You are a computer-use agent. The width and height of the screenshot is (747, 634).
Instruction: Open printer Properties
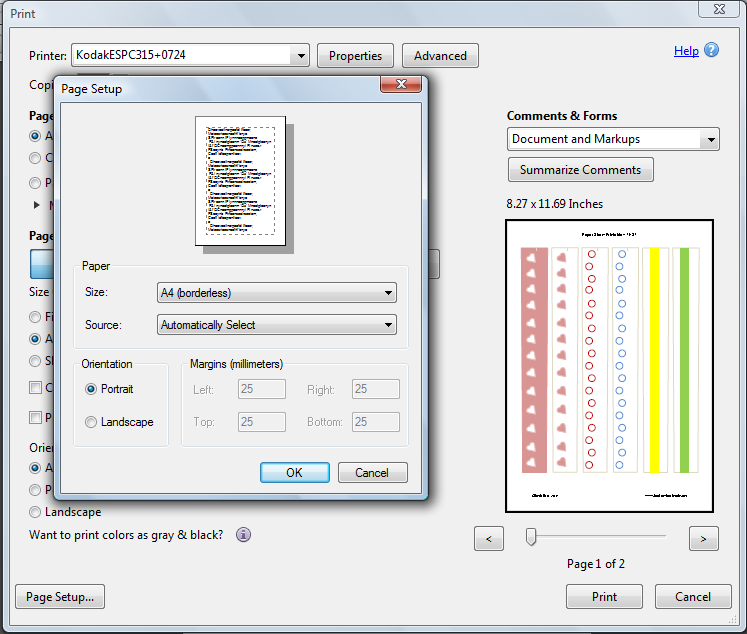(x=355, y=56)
